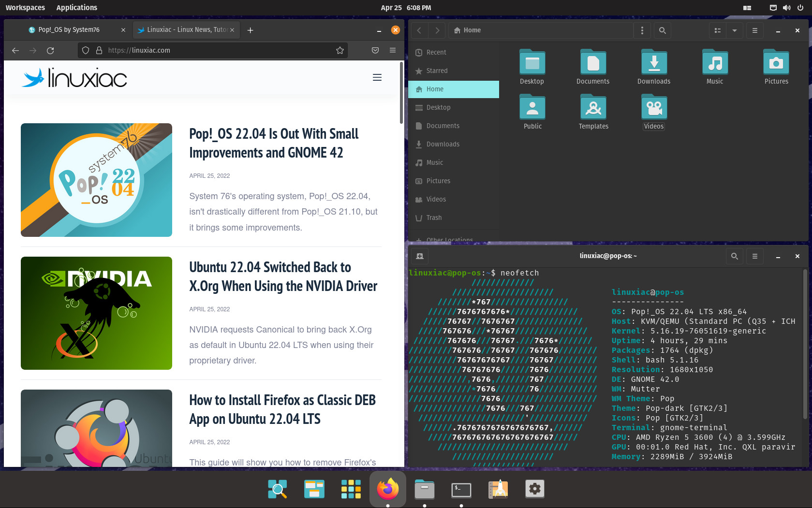
Task: Open the Save to Pocket icon in Firefox
Action: (x=375, y=50)
